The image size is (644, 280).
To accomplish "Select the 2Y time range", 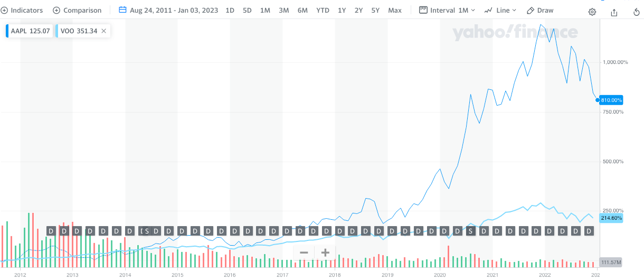I will point(358,10).
